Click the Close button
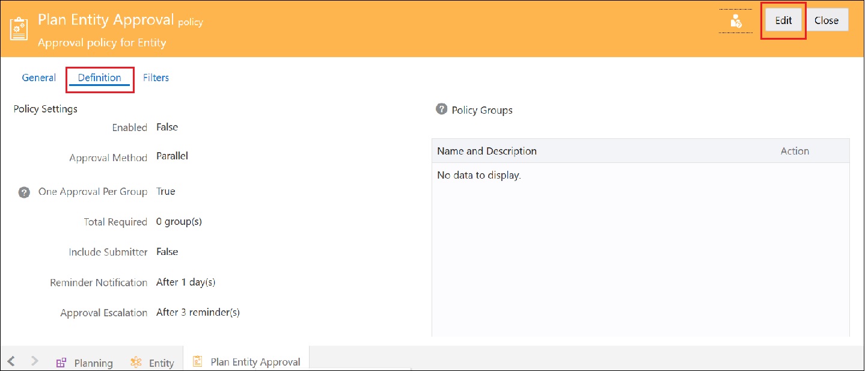 pyautogui.click(x=827, y=20)
